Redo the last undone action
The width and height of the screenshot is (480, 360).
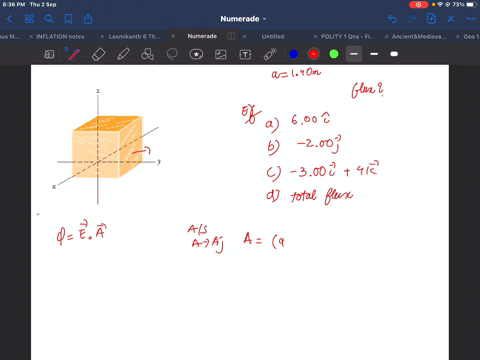pos(412,19)
